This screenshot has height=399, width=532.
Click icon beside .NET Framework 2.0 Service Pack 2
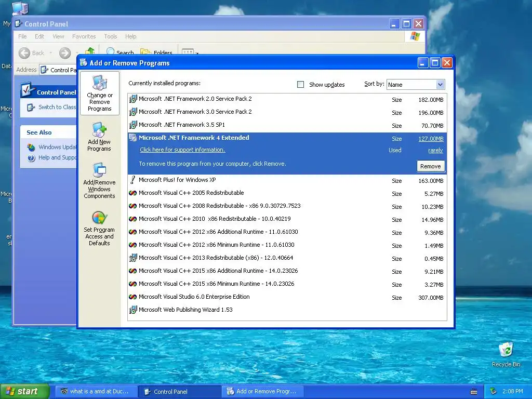click(132, 99)
